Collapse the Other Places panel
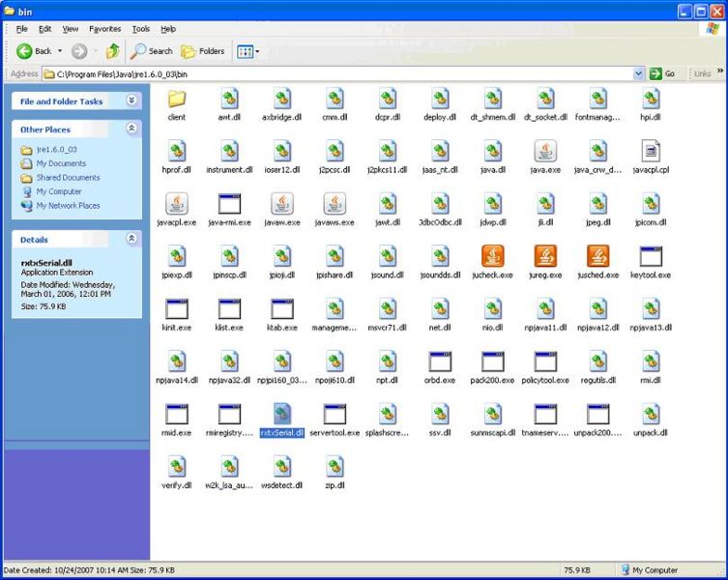Image resolution: width=728 pixels, height=580 pixels. pyautogui.click(x=131, y=129)
